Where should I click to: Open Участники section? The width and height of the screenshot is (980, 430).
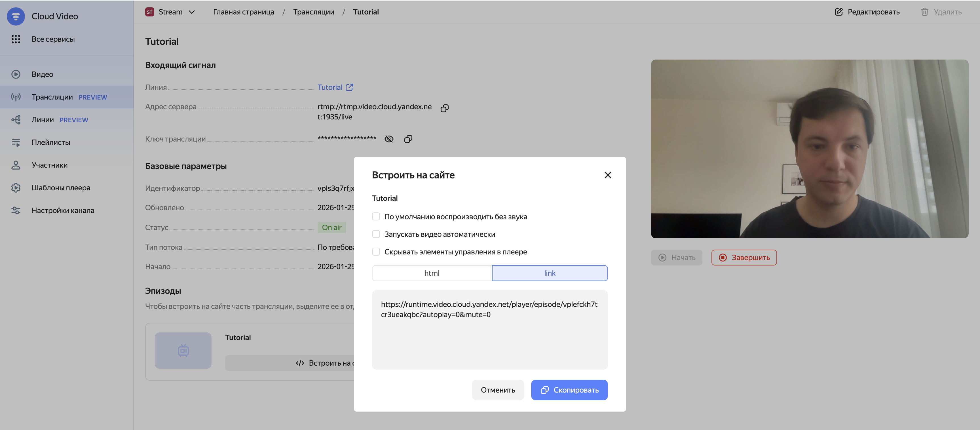[50, 165]
